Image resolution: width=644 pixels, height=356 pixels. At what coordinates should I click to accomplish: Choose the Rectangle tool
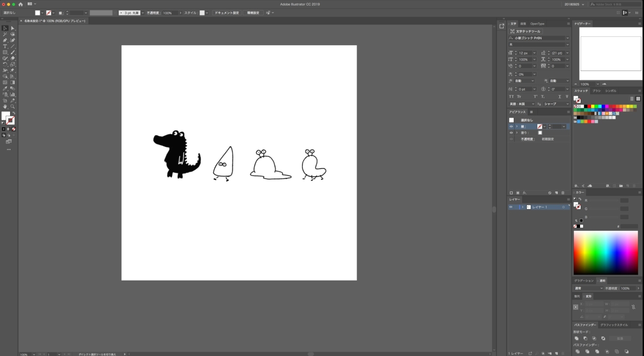point(5,52)
